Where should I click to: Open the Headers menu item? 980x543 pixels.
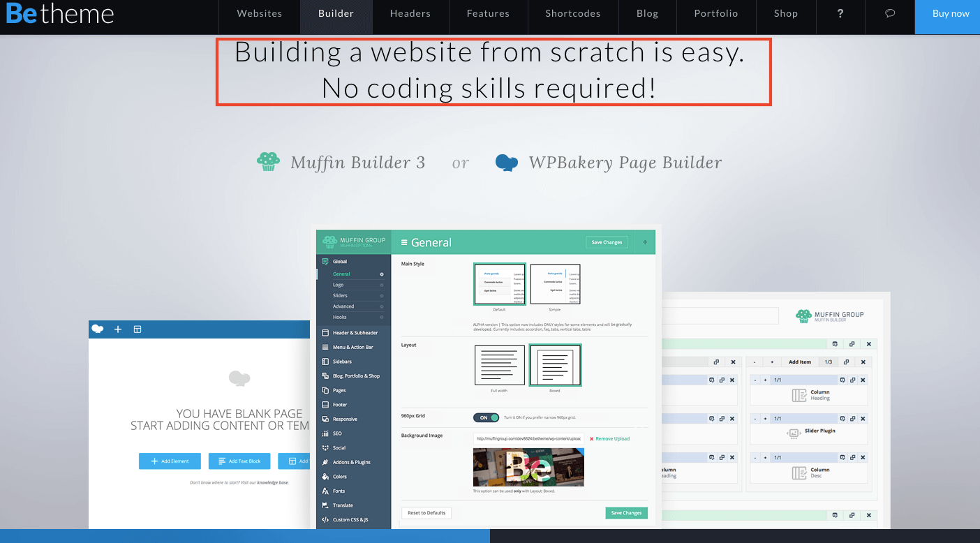[410, 13]
